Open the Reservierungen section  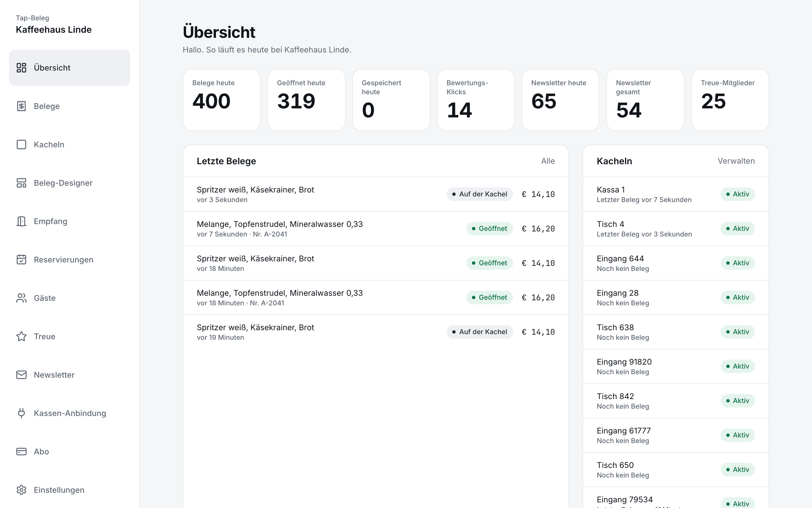coord(69,260)
